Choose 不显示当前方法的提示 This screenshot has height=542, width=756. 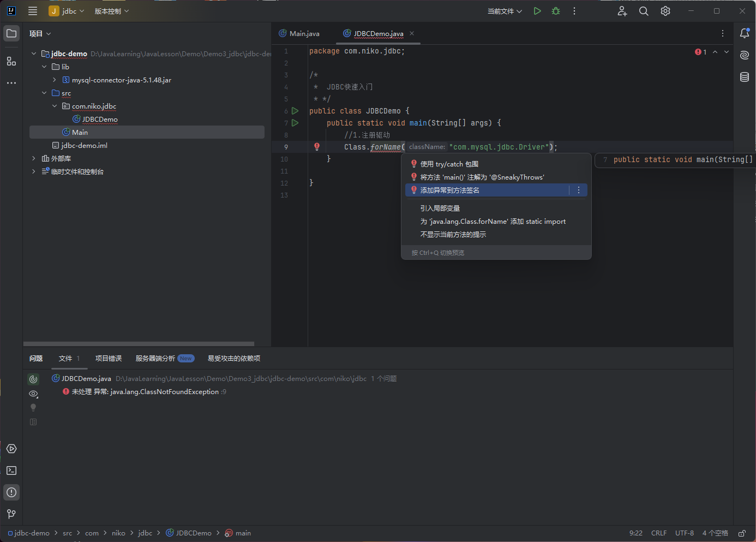(496, 234)
